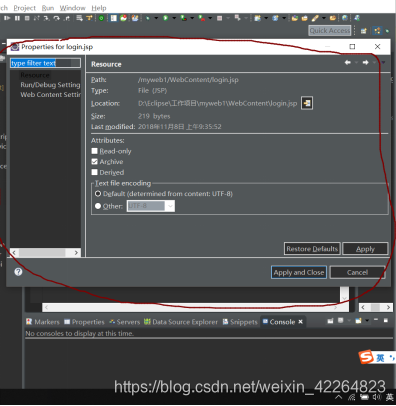Select Run/Debug Settings in properties tree
Screen dimensions: 396x406
coord(50,85)
